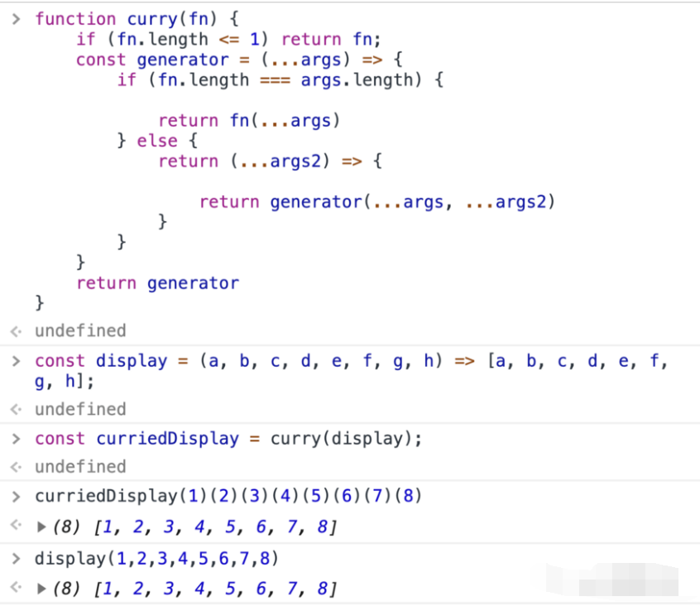This screenshot has height=611, width=700.
Task: Expand the curriedDisplay(1)(2)... result array triangle
Action: coord(41,527)
